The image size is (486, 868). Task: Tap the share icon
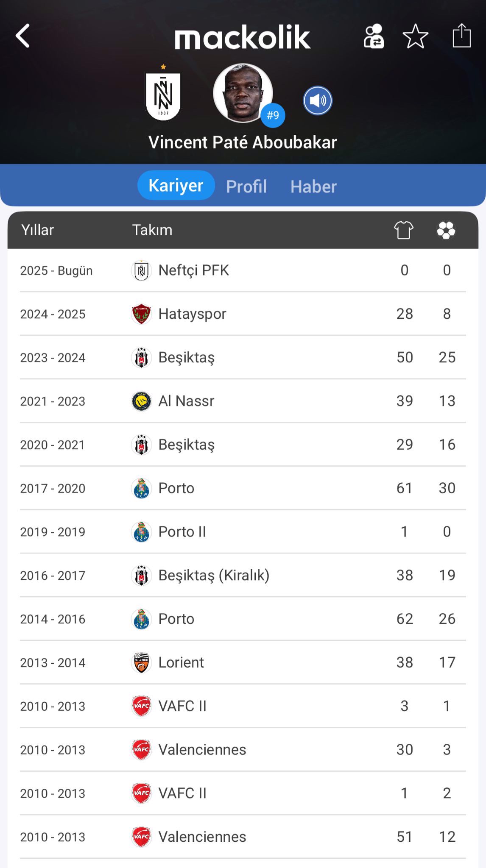tap(461, 36)
